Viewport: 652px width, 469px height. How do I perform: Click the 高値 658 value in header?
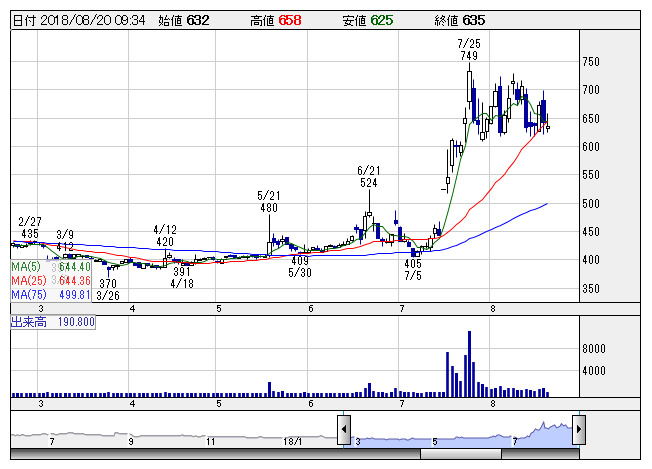pyautogui.click(x=276, y=19)
